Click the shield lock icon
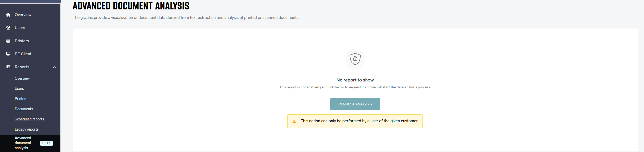 click(355, 59)
